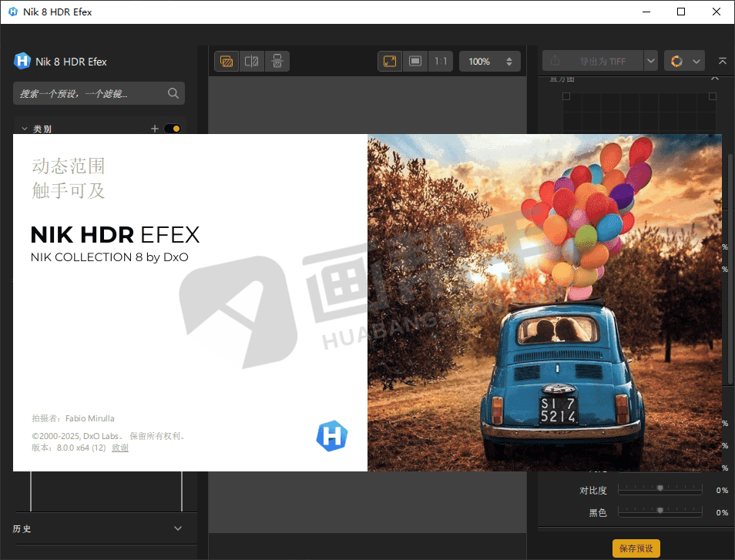The image size is (735, 560).
Task: Collapse the 类别 category section
Action: pyautogui.click(x=25, y=129)
